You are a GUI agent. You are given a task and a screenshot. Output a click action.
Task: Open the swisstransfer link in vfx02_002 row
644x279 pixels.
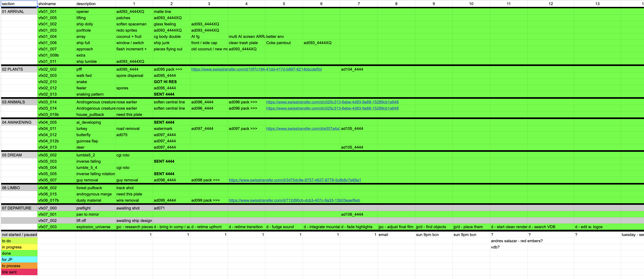click(x=256, y=69)
